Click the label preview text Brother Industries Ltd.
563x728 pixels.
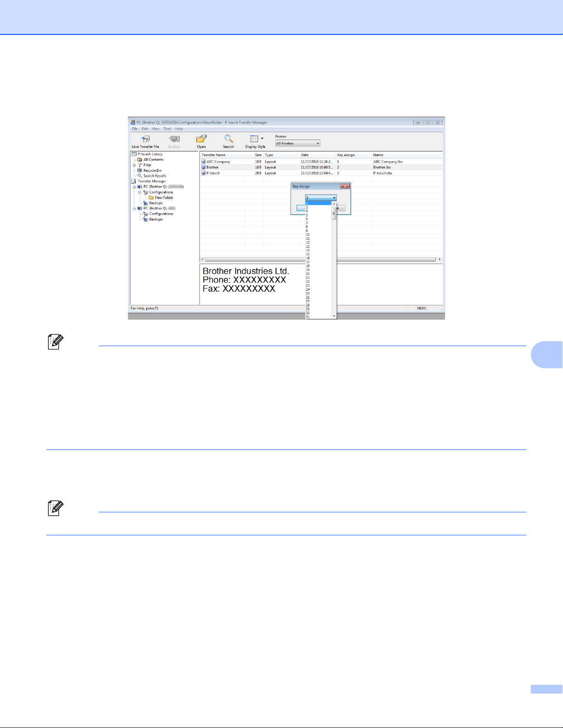246,271
